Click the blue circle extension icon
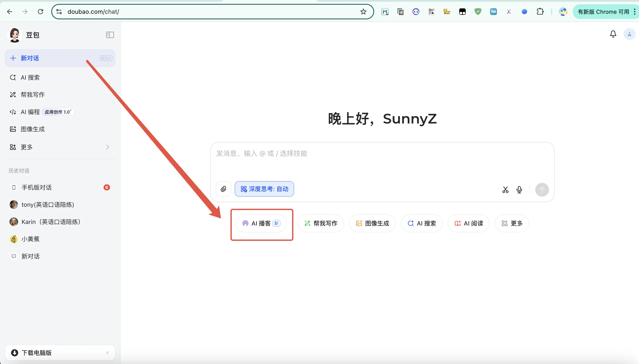The image size is (639, 364). [x=524, y=11]
